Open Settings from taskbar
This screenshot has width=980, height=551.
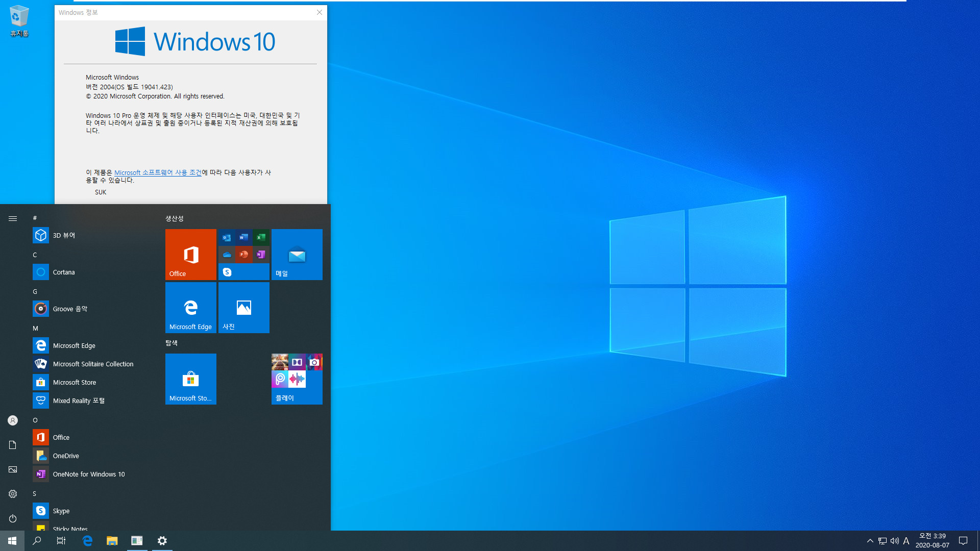click(x=161, y=540)
